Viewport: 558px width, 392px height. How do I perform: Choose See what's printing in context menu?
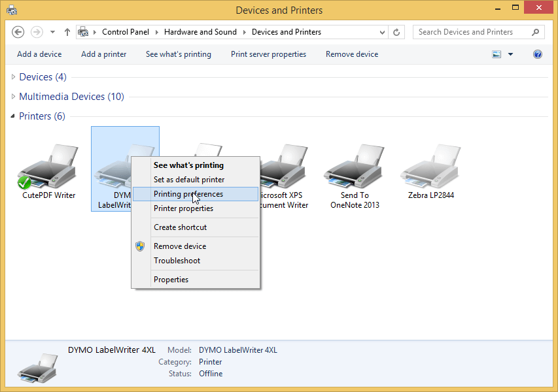(196, 165)
